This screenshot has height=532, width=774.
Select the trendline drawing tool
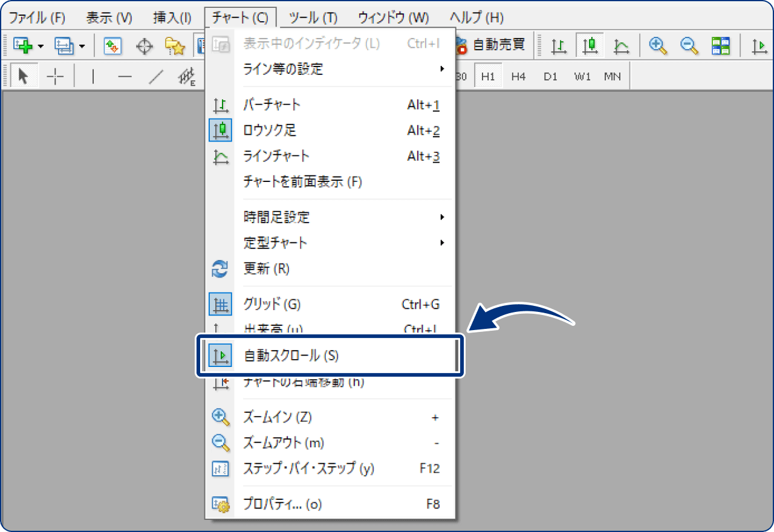(155, 76)
